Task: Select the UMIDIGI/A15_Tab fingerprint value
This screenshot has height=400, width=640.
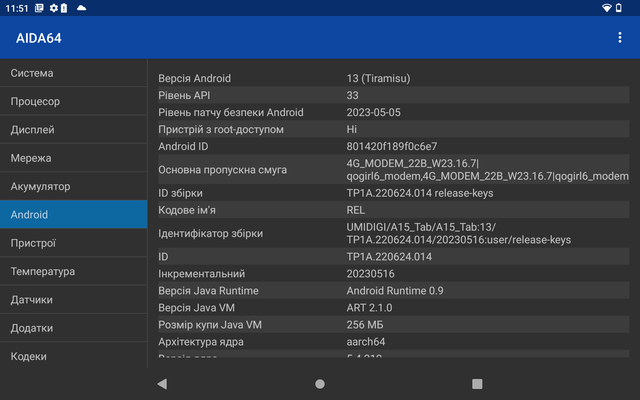Action: 459,233
